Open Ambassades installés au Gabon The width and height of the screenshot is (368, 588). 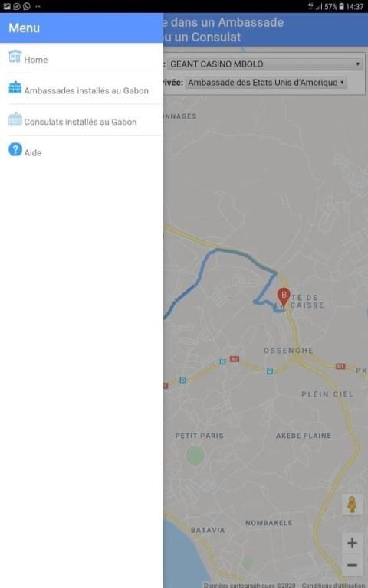(81, 89)
